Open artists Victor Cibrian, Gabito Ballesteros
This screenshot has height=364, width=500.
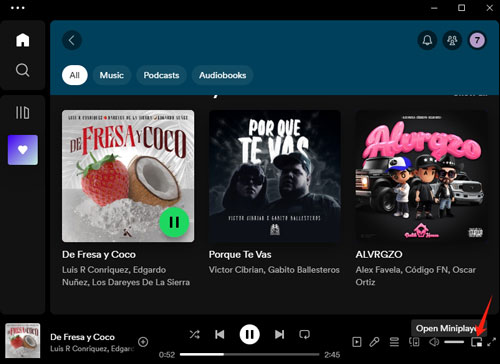pyautogui.click(x=274, y=270)
